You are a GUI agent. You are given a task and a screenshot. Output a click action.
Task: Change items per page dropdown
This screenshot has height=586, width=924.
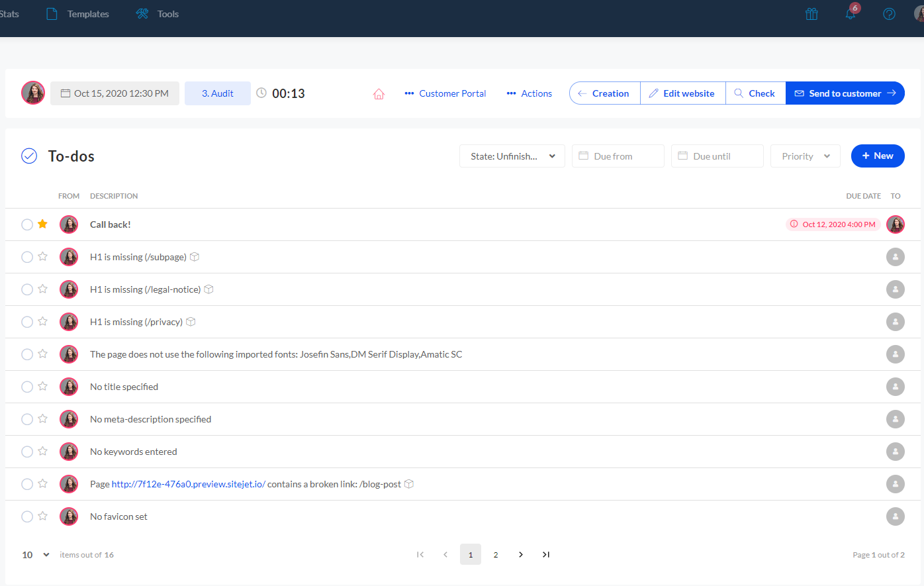click(36, 555)
